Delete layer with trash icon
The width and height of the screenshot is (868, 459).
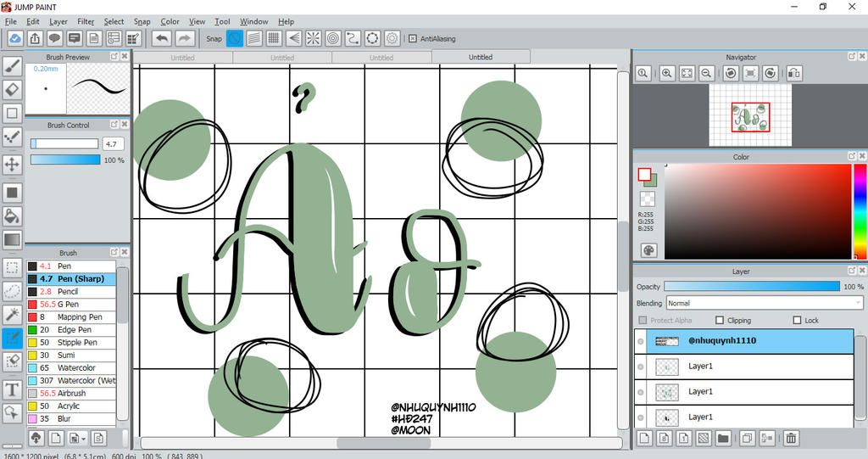pos(791,439)
